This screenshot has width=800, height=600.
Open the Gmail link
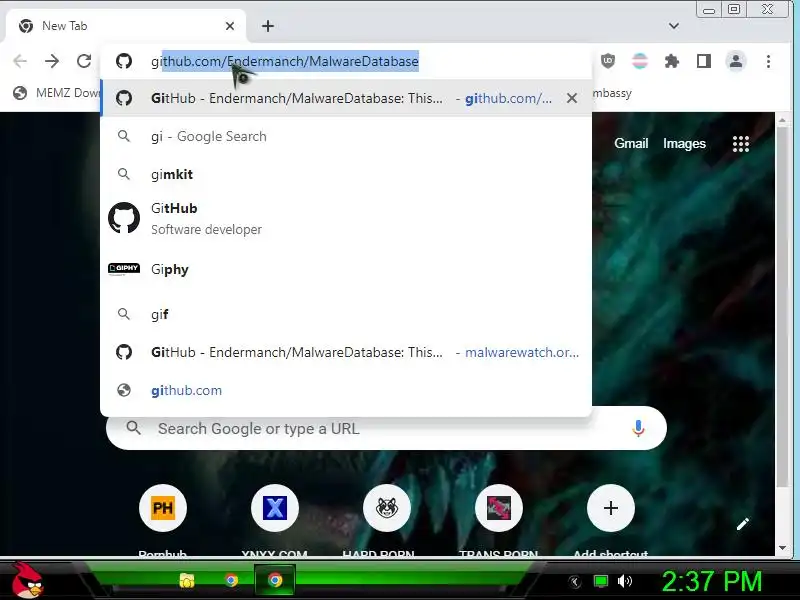click(x=631, y=143)
